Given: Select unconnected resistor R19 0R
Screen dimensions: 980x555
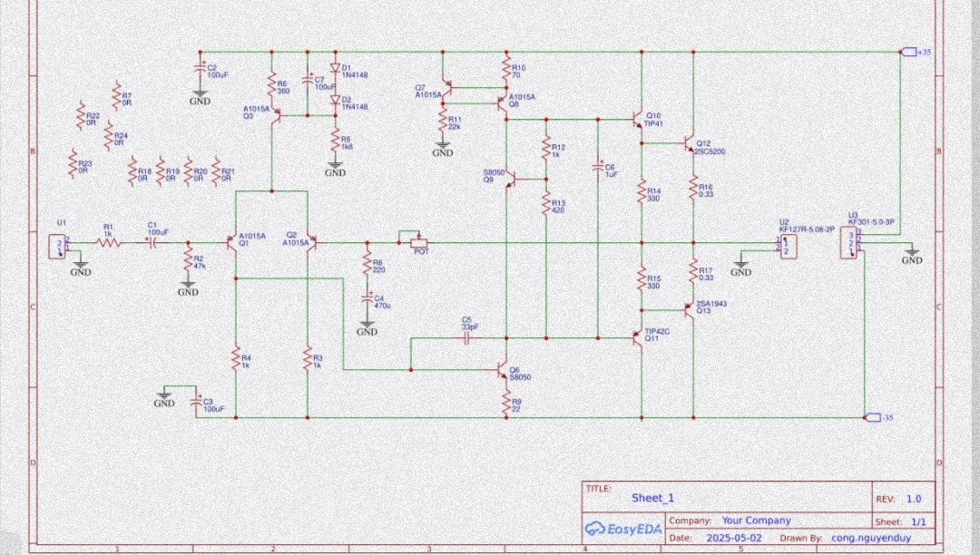Looking at the screenshot, I should point(161,171).
